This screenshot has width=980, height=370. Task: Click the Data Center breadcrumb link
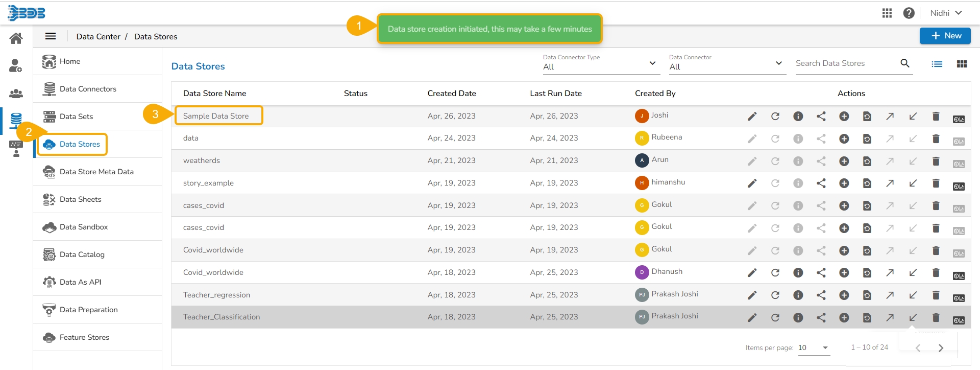coord(98,37)
